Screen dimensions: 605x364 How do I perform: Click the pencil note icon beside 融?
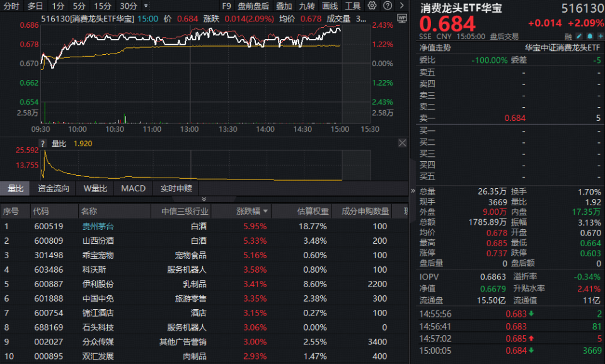point(579,37)
